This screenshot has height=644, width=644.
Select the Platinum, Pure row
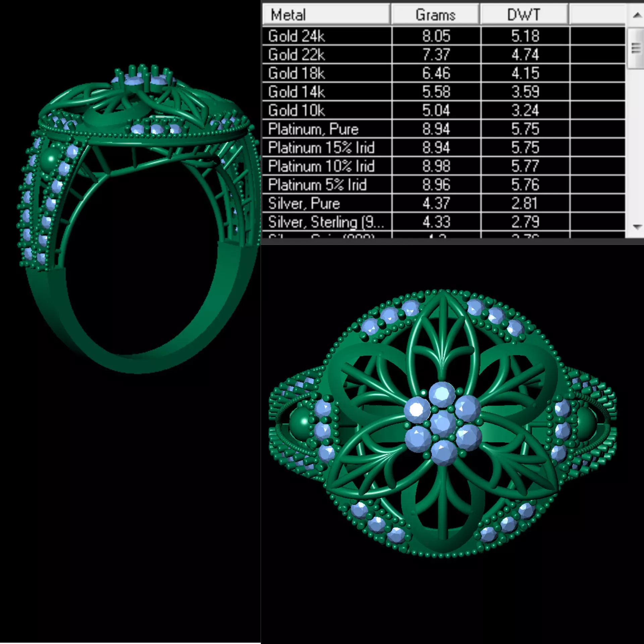(x=443, y=129)
